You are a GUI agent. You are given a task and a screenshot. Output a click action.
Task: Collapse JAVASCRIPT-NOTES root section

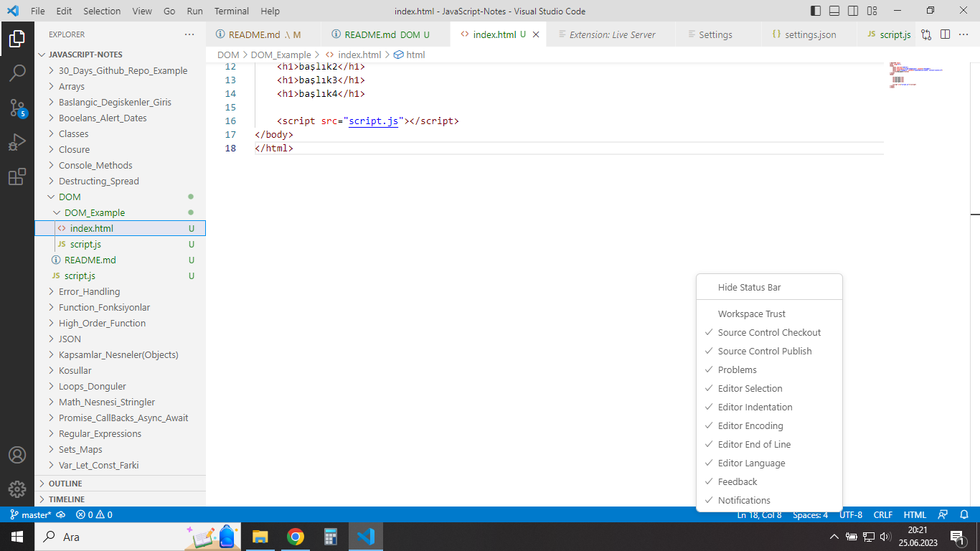click(120, 55)
